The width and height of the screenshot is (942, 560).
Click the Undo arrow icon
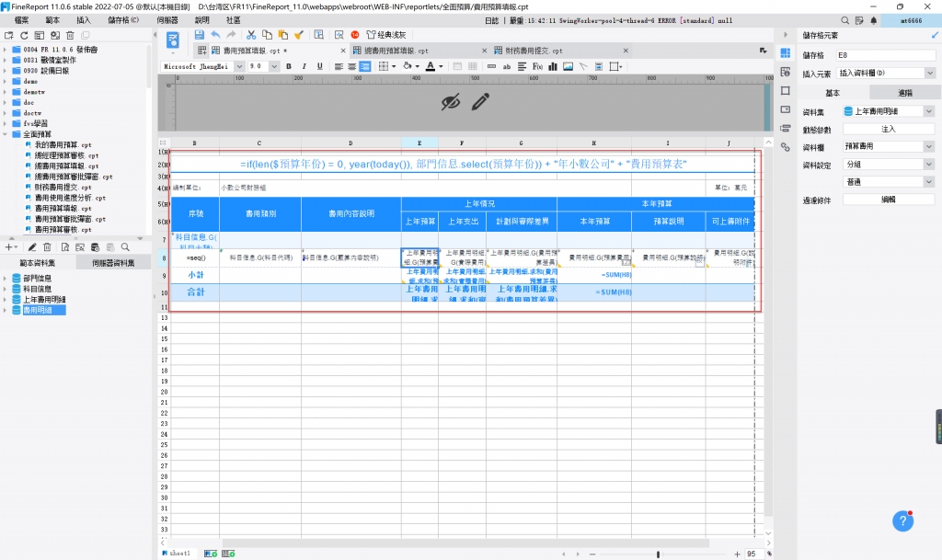pyautogui.click(x=215, y=35)
